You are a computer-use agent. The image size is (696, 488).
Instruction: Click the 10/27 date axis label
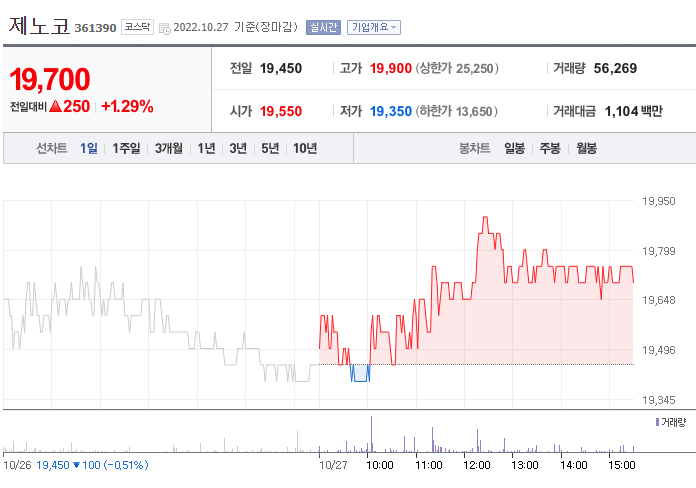point(333,465)
